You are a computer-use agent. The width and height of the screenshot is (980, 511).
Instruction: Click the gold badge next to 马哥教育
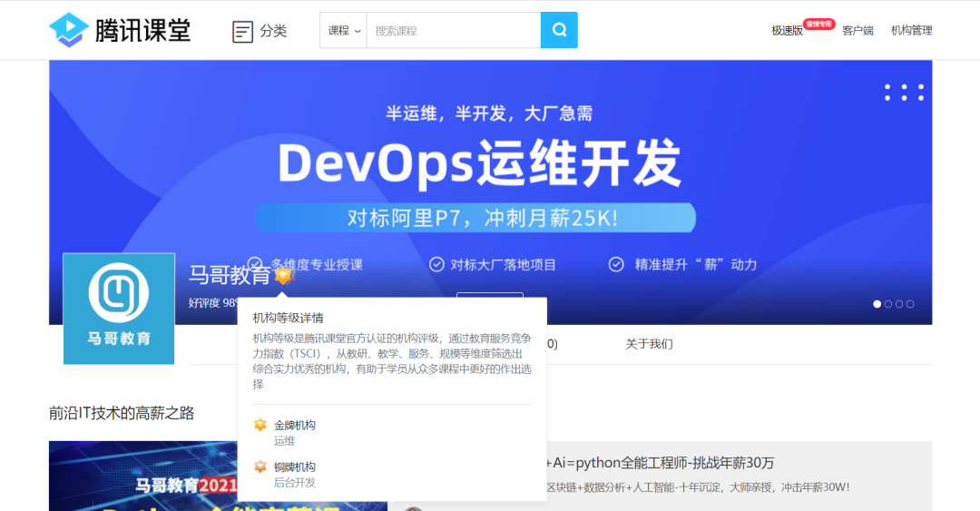tap(284, 275)
